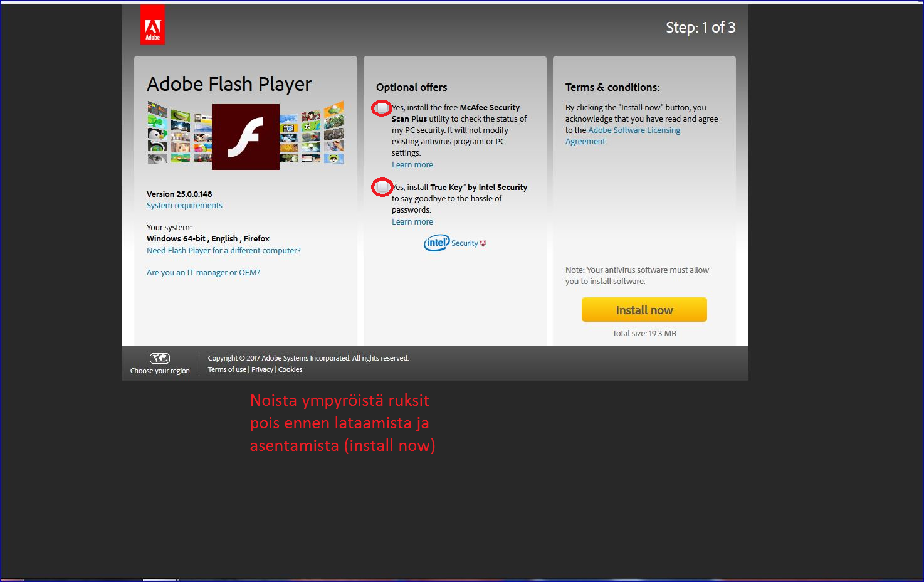924x582 pixels.
Task: Uncheck the McAfee Security Scan Plus offer
Action: 382,108
